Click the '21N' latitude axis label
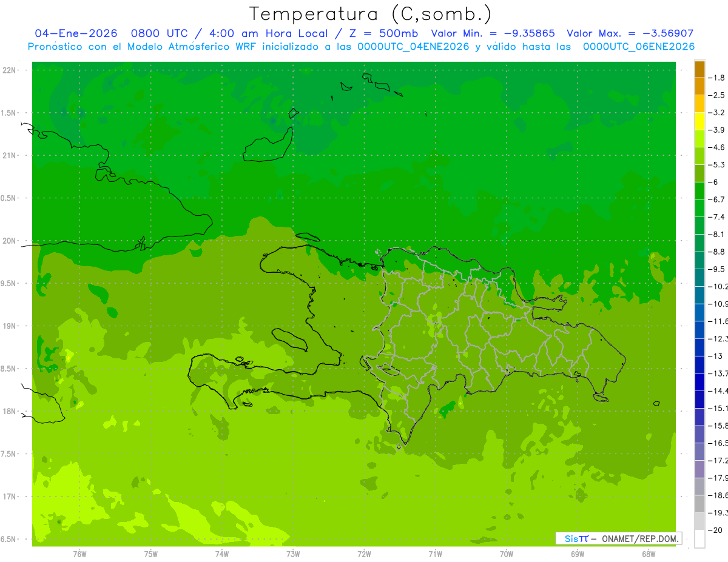The width and height of the screenshot is (728, 562). pos(10,155)
